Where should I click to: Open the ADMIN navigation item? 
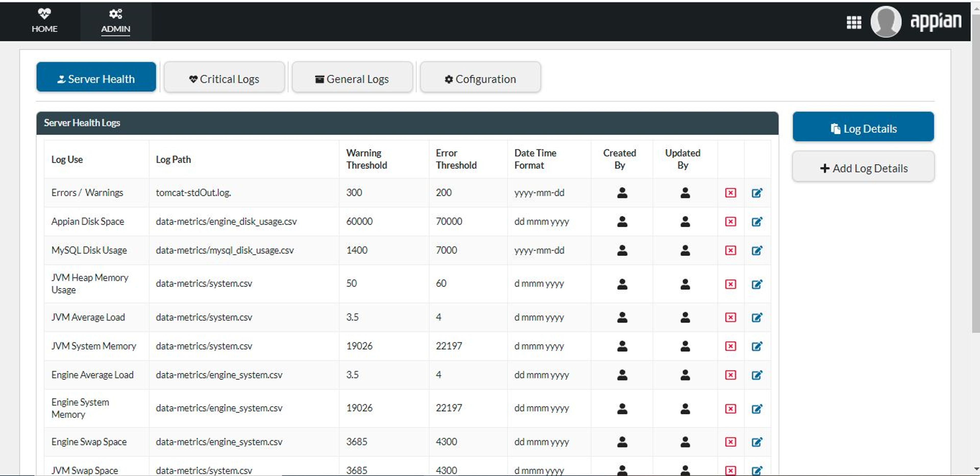116,21
